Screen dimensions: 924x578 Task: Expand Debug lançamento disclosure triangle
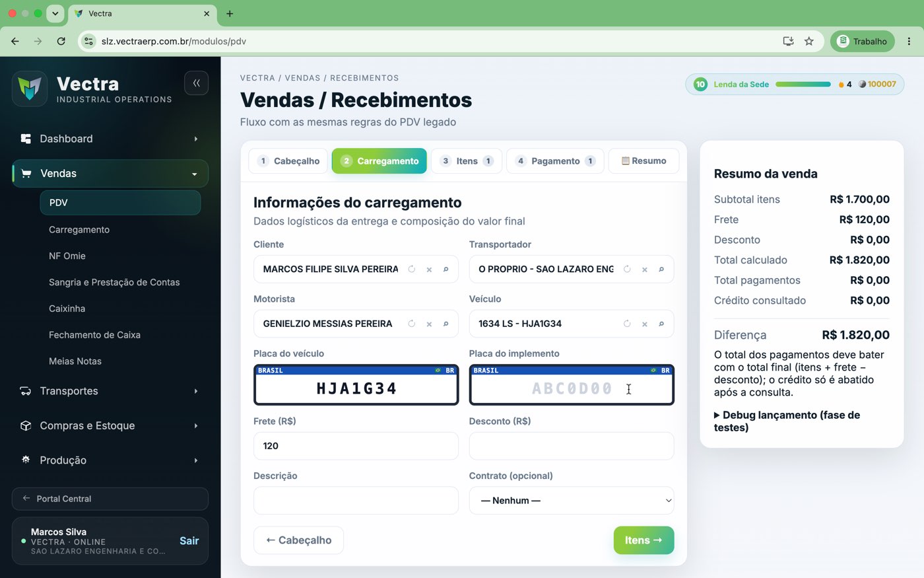coord(717,415)
